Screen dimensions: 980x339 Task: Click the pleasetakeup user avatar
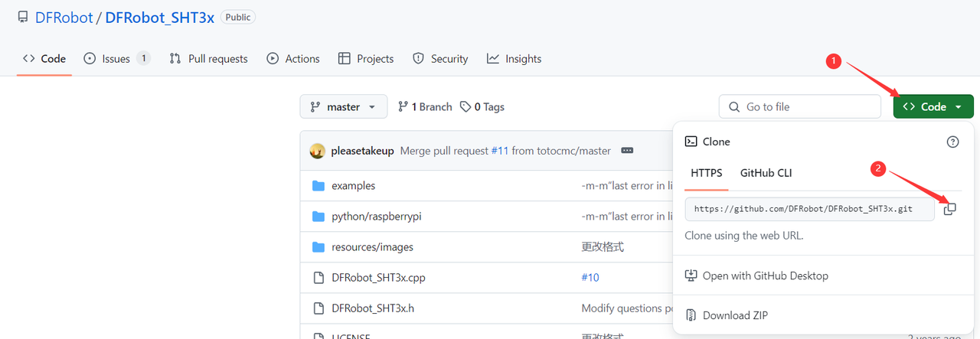317,151
